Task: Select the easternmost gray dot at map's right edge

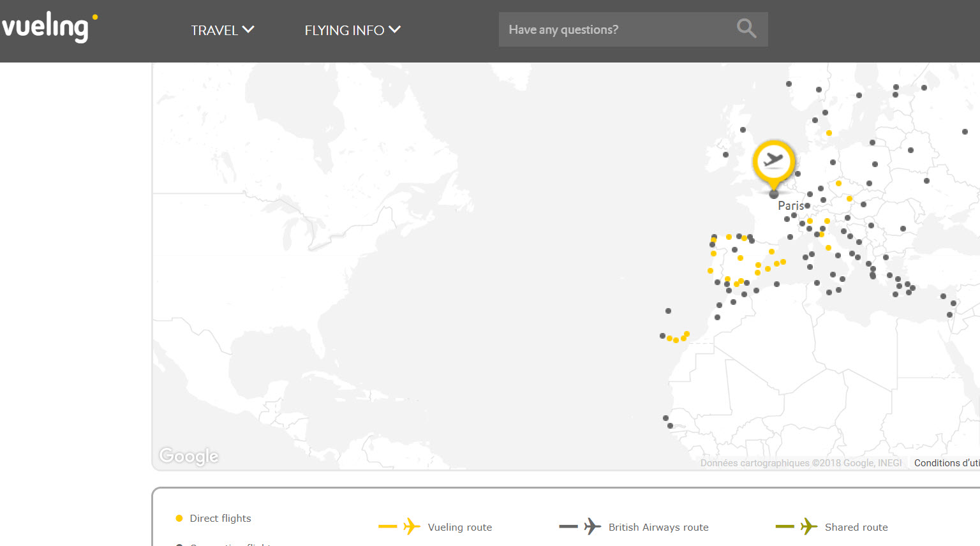Action: tap(965, 132)
